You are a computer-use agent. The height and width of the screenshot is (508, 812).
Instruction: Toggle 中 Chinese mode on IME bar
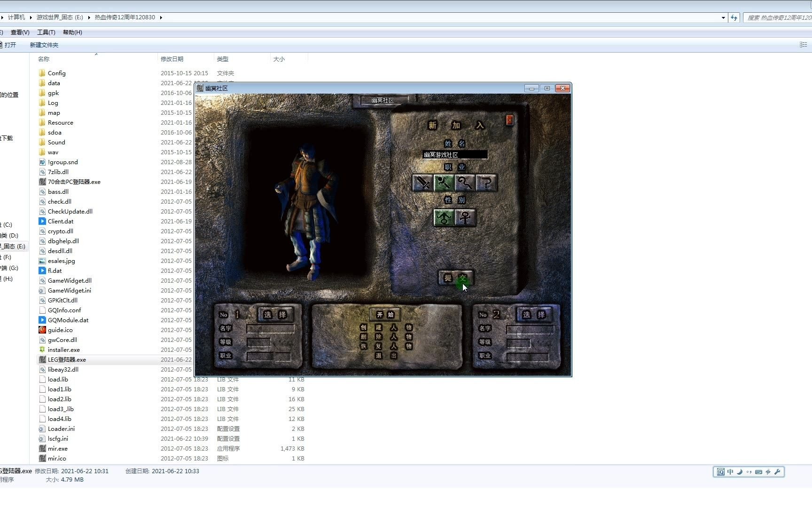point(730,472)
